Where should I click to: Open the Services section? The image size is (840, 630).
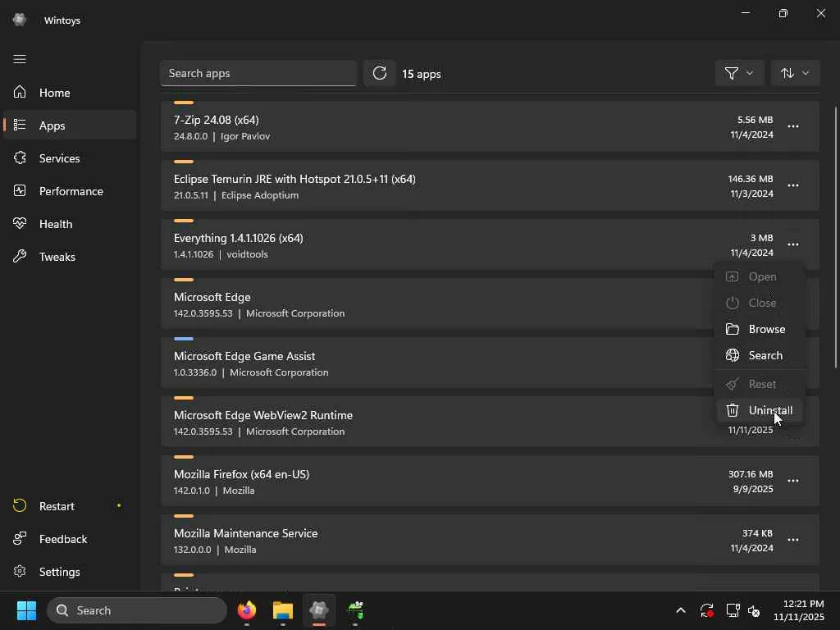(x=70, y=158)
